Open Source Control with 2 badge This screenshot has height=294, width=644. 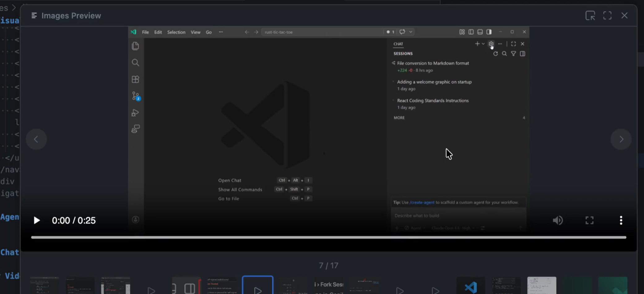[x=136, y=96]
